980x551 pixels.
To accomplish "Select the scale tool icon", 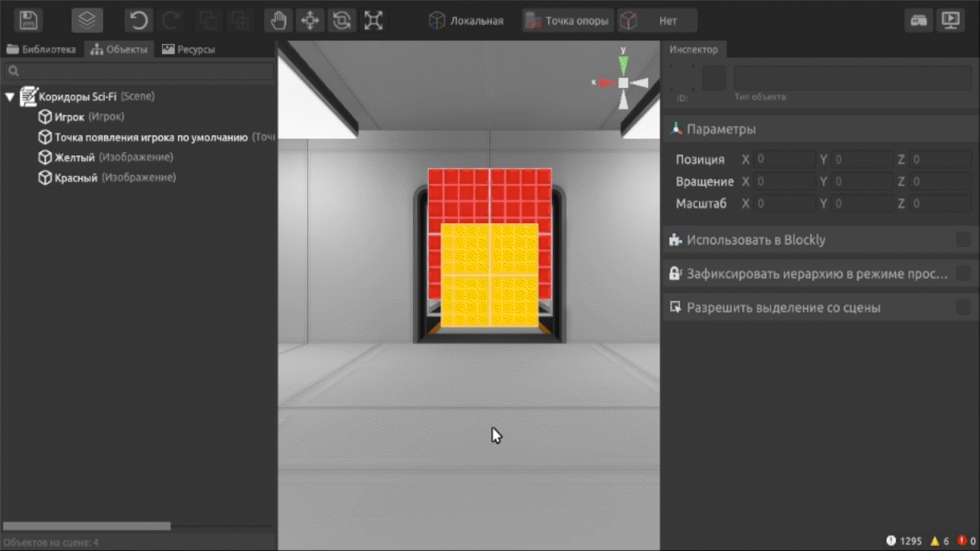I will tap(373, 20).
